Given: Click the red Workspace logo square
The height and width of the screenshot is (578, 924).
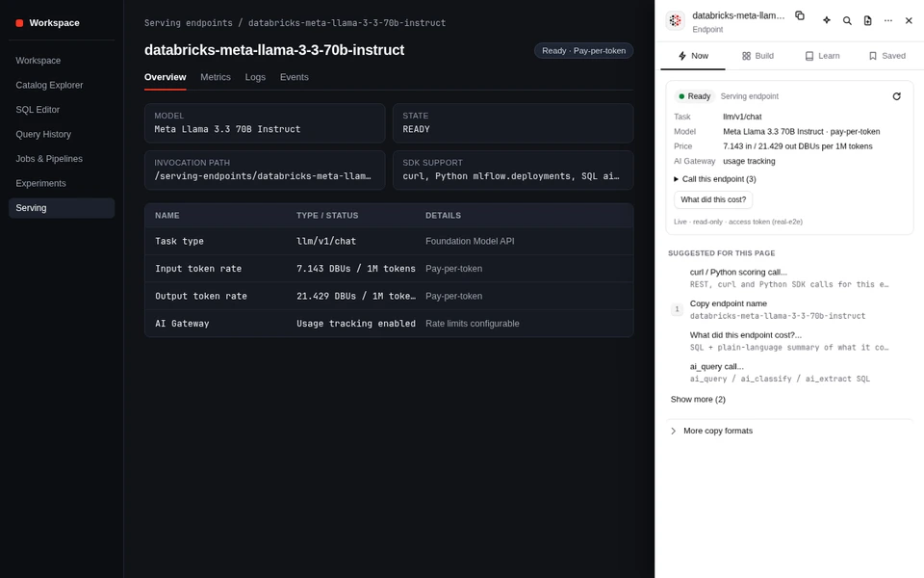Looking at the screenshot, I should pyautogui.click(x=19, y=23).
